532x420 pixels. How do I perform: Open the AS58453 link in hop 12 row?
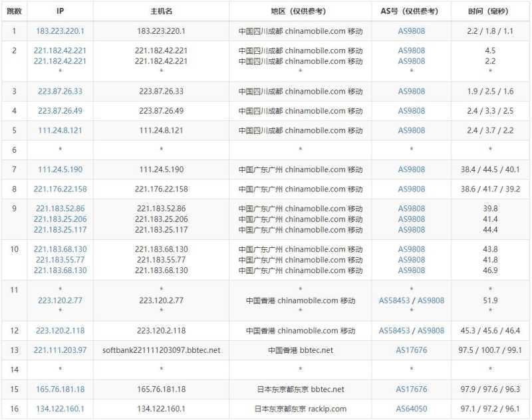394,331
